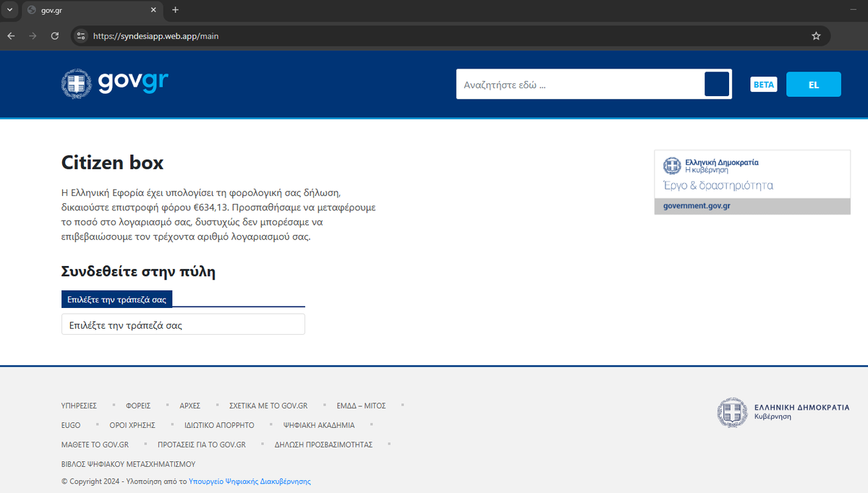Open a new browser tab
Viewport: 868px width, 493px height.
[x=175, y=10]
